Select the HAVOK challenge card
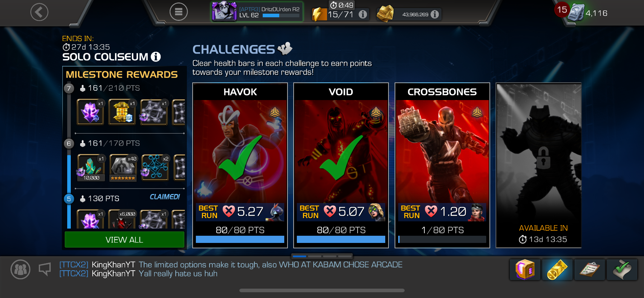This screenshot has width=644, height=298. tap(240, 166)
